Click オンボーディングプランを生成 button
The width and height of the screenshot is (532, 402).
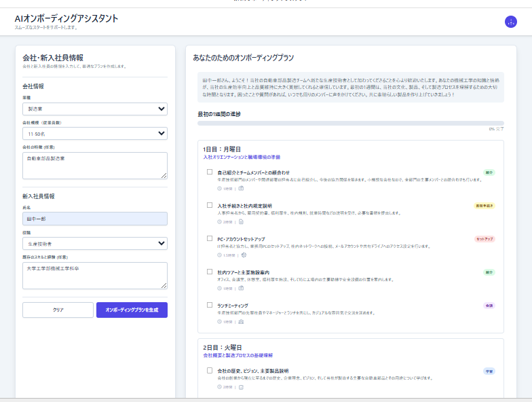[x=132, y=310]
